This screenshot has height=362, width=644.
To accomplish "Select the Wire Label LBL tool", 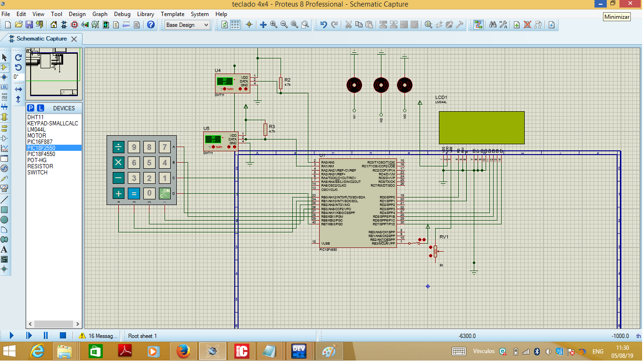I will pyautogui.click(x=4, y=87).
